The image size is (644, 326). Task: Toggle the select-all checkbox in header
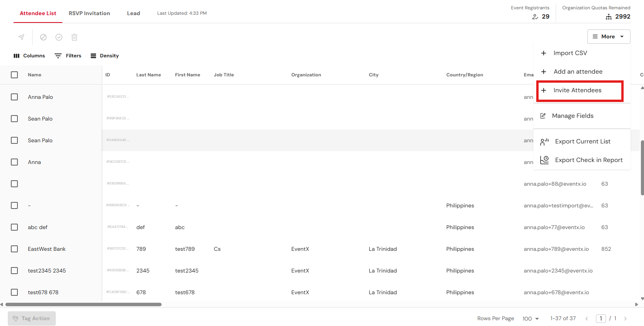[14, 75]
